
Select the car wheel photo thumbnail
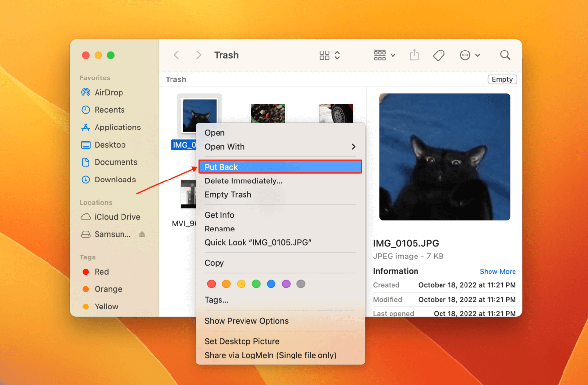[x=336, y=113]
